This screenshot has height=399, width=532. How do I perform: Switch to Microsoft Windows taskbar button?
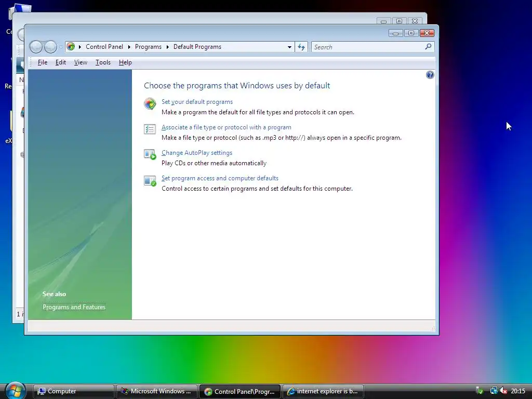[x=157, y=391]
